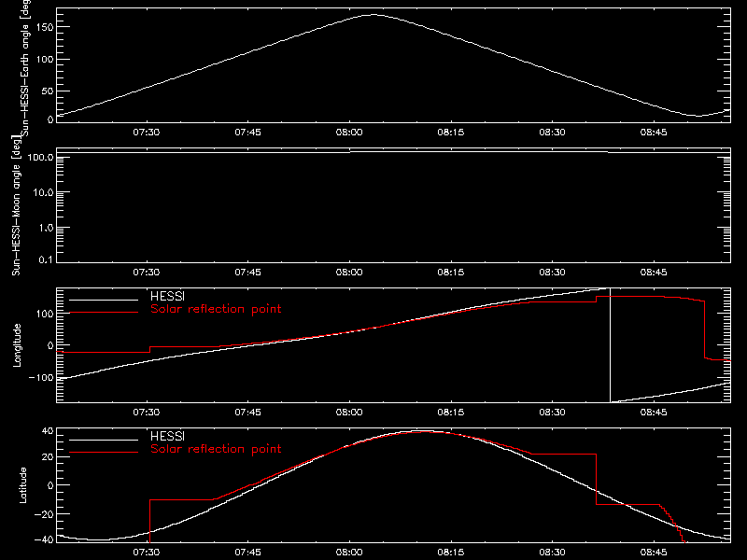Select Solar reflection point legend in Longitude panel
The image size is (747, 560).
coord(216,309)
